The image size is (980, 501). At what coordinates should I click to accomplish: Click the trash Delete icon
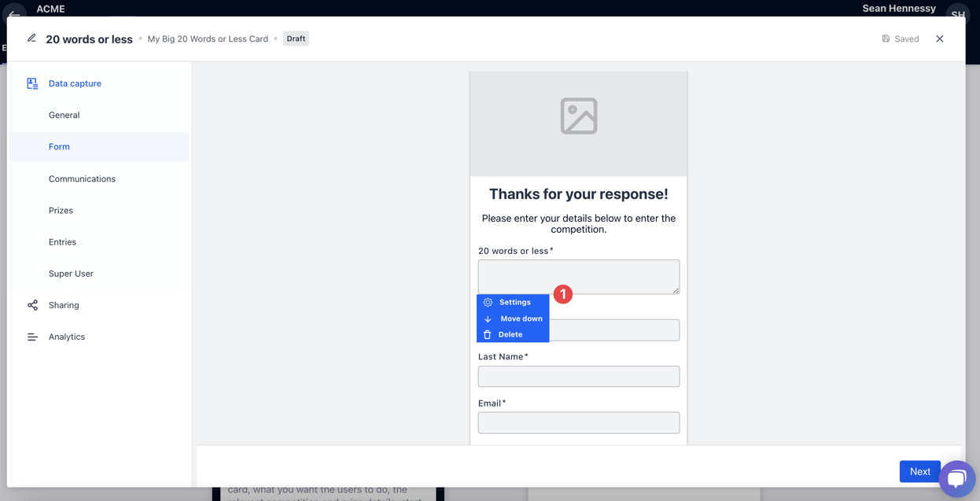coord(488,334)
